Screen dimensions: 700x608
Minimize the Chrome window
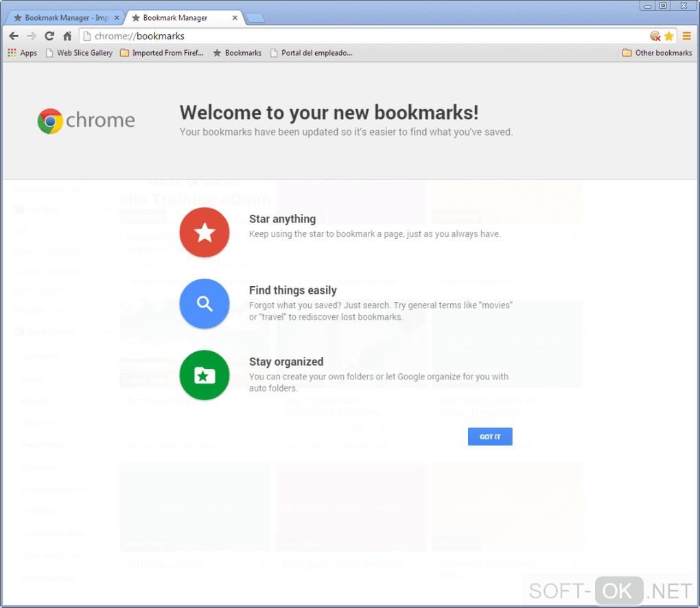(x=647, y=5)
